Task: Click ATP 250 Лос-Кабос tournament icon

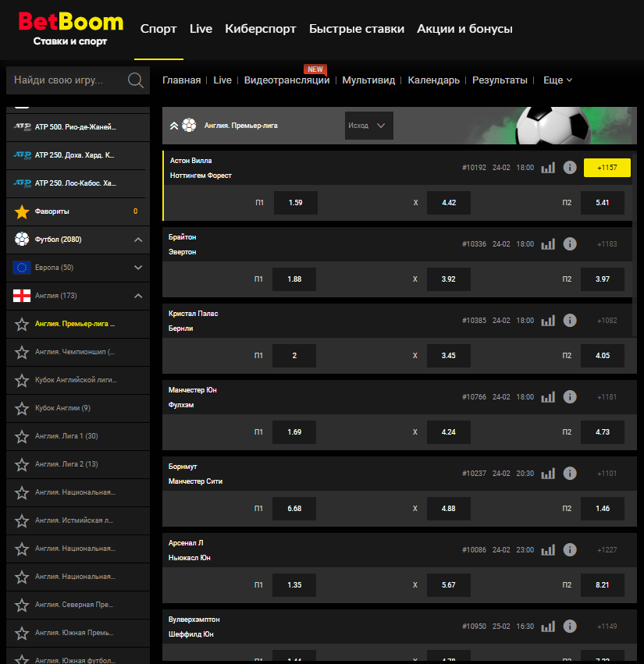Action: pos(23,183)
